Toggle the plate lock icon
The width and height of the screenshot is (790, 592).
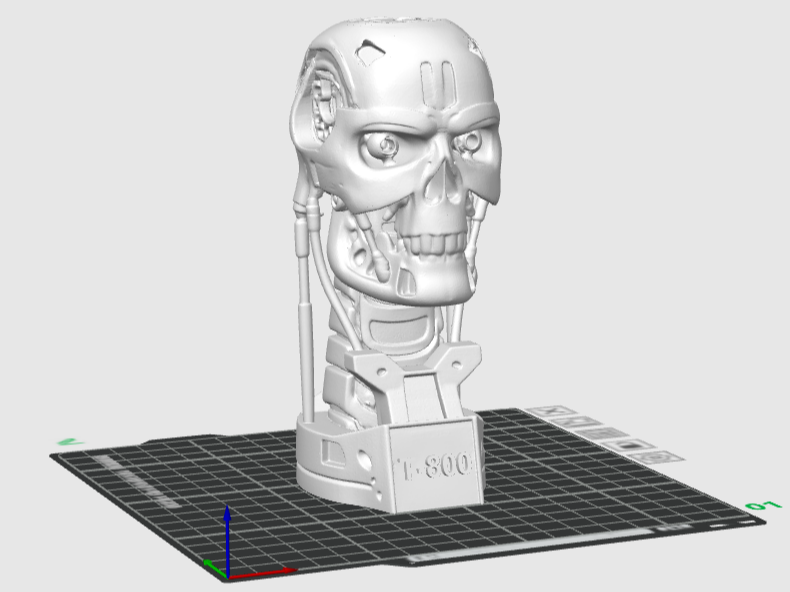tap(630, 445)
